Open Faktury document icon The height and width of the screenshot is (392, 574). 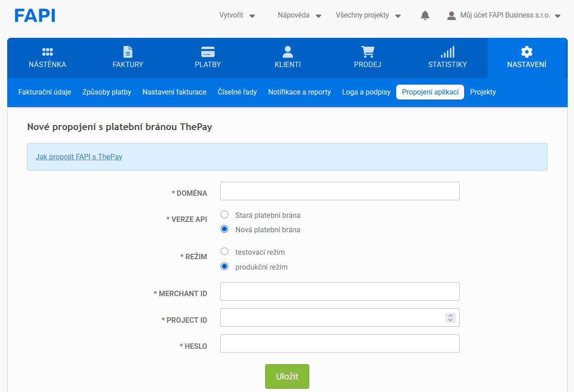(128, 52)
